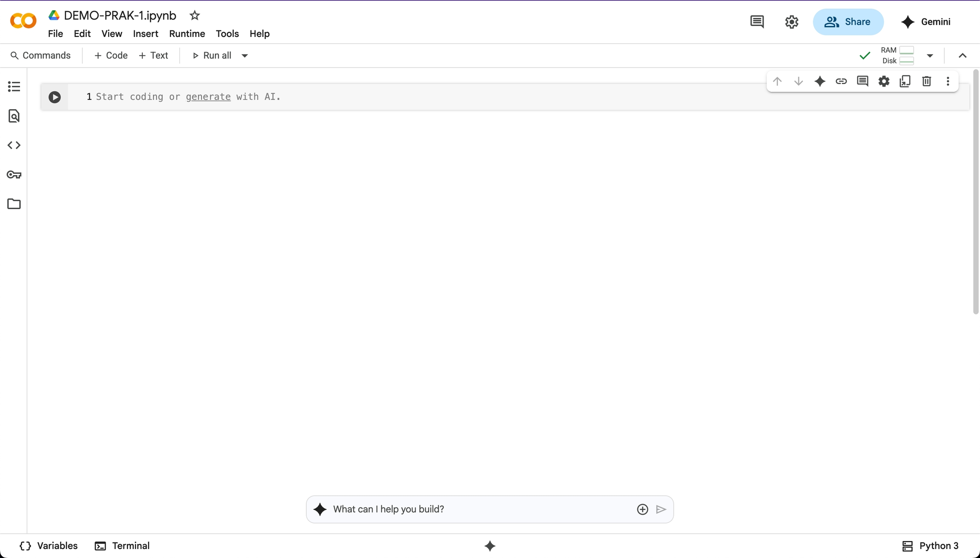
Task: Open cell settings gear in cell toolbar
Action: pyautogui.click(x=884, y=81)
